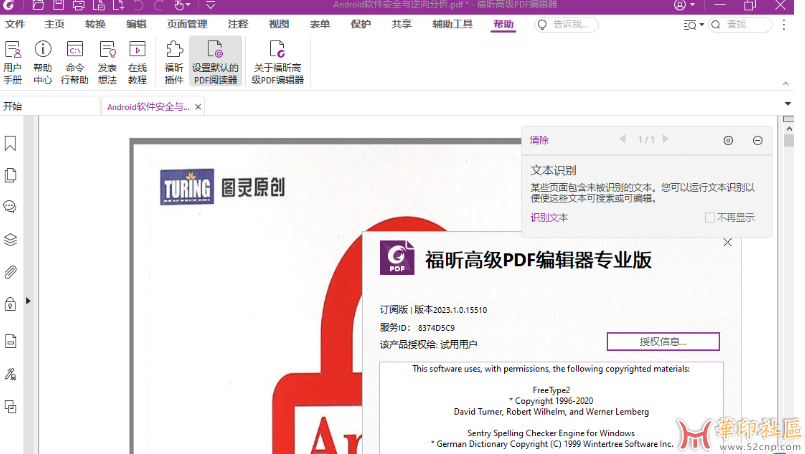
Task: Close the About dialog with the X
Action: [x=727, y=242]
